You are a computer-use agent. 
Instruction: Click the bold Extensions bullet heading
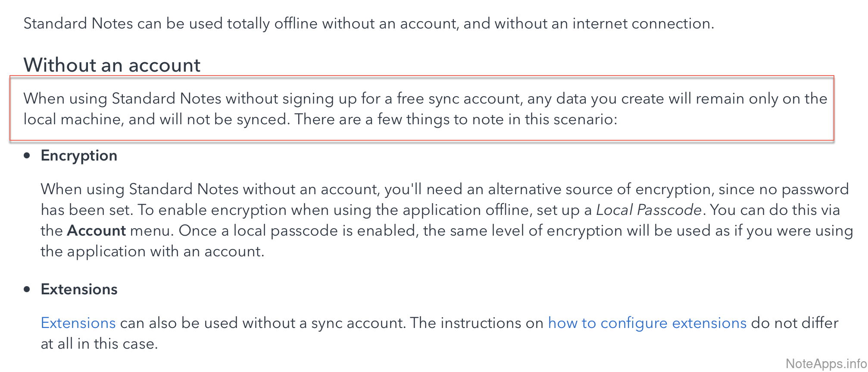pyautogui.click(x=79, y=290)
